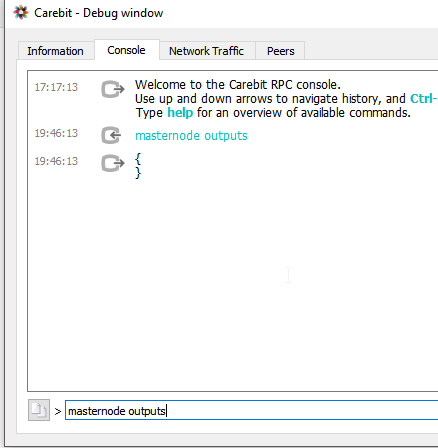This screenshot has width=438, height=448.
Task: Click the highlighted 'Ctrl-' text
Action: [x=423, y=99]
